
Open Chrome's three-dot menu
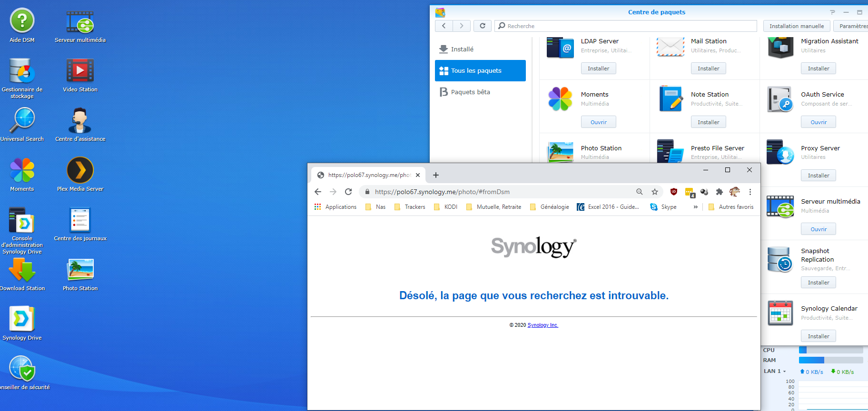(x=750, y=192)
